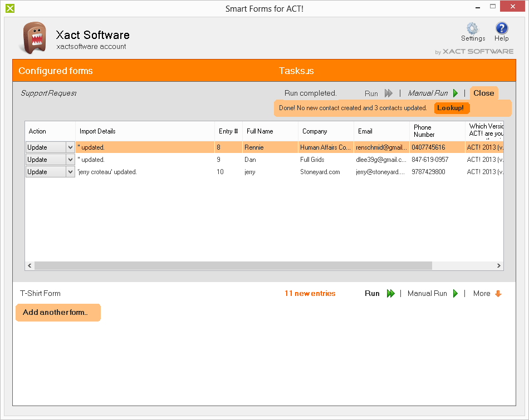Click the '11 new entries' text
Image resolution: width=529 pixels, height=420 pixels.
pos(310,294)
